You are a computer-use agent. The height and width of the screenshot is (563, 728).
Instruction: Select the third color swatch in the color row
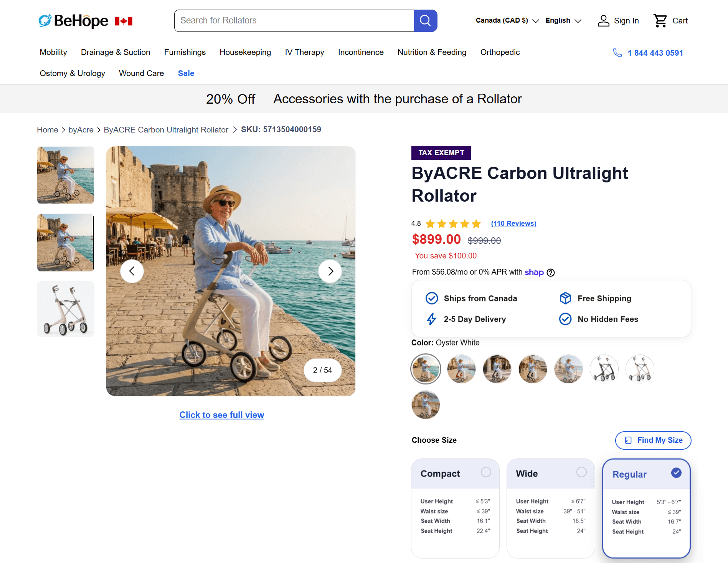(x=497, y=369)
